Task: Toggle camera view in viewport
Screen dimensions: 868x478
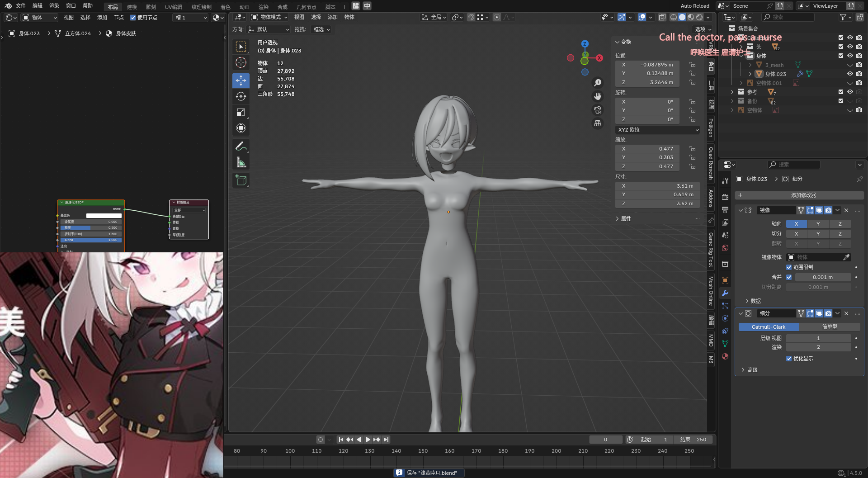Action: tap(598, 110)
